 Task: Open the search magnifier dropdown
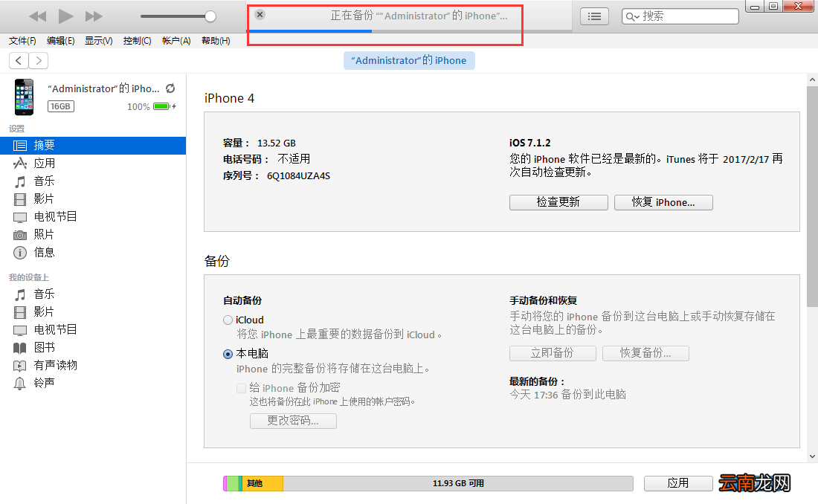(632, 16)
